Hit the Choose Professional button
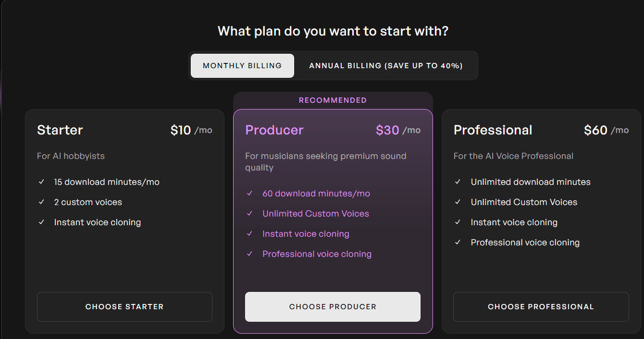This screenshot has height=339, width=644. coord(541,307)
